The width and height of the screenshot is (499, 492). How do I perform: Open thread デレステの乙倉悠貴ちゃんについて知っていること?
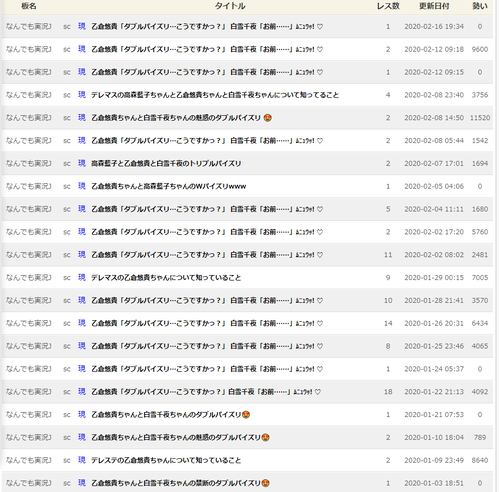coord(166,460)
